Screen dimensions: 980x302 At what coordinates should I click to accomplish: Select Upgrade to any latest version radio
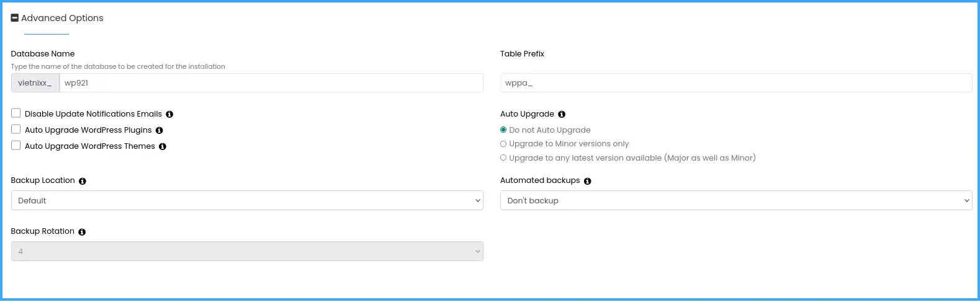503,158
